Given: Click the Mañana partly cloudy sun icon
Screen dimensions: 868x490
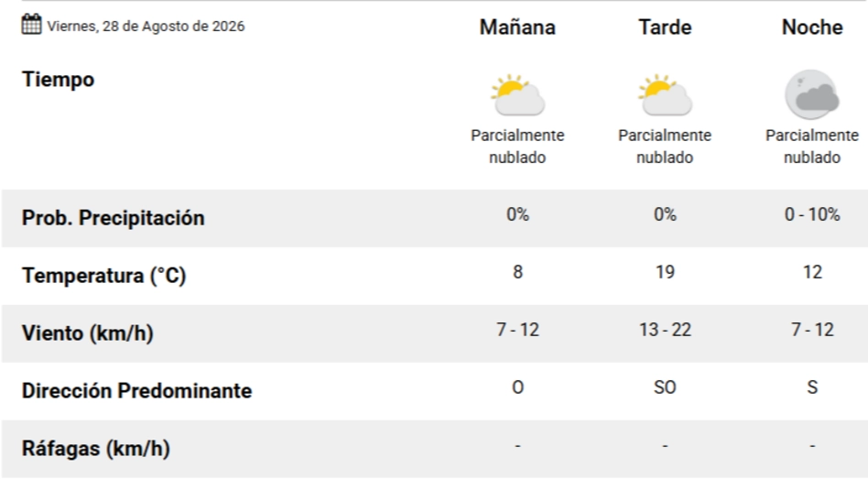Looking at the screenshot, I should [x=517, y=94].
